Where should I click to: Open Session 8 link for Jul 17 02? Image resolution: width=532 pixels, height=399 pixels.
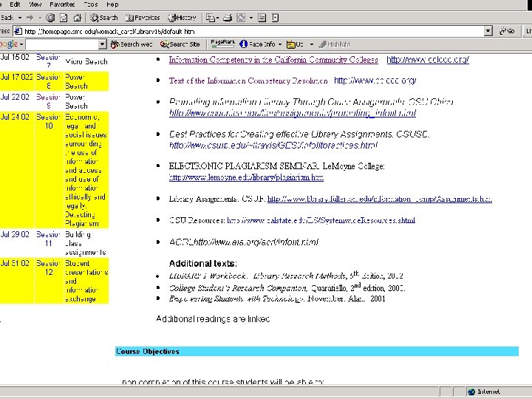(x=48, y=81)
